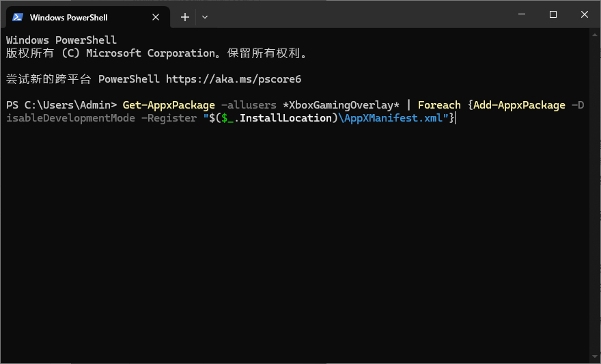Click the scrollbar down arrow
601x364 pixels.
pos(595,356)
